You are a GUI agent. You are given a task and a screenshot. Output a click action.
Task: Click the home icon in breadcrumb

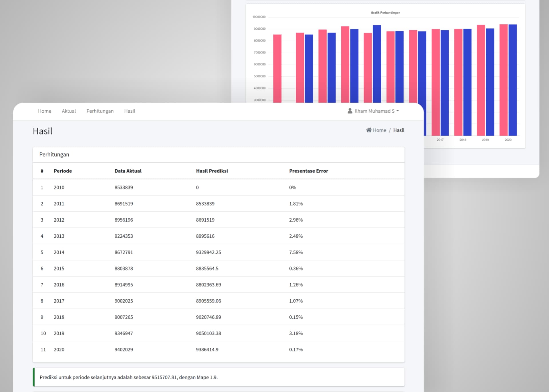[369, 130]
